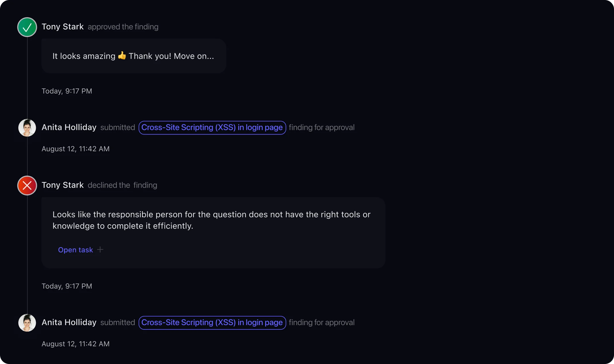
Task: Click the thumbs up emoji in comment
Action: pos(122,56)
